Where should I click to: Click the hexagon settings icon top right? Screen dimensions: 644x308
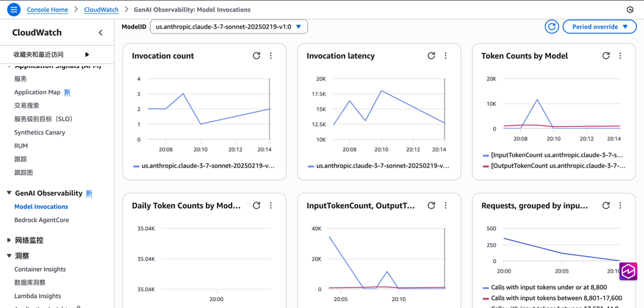pos(630,9)
